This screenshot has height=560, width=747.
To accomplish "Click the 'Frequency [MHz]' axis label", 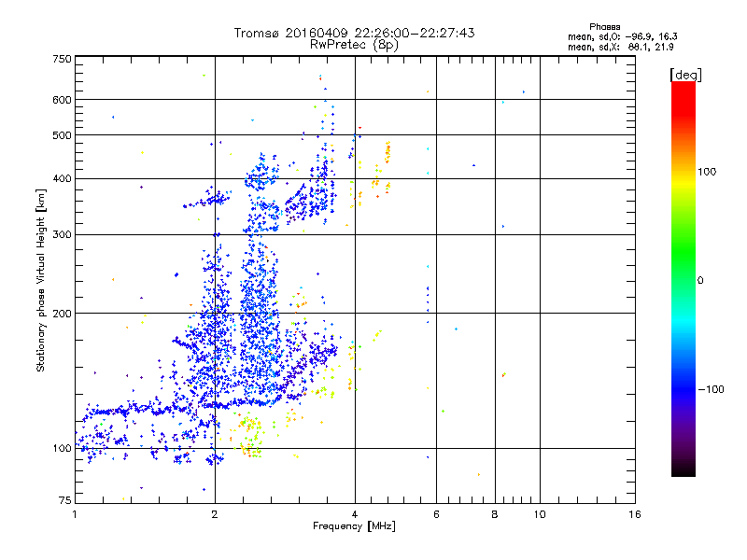I will tap(354, 526).
